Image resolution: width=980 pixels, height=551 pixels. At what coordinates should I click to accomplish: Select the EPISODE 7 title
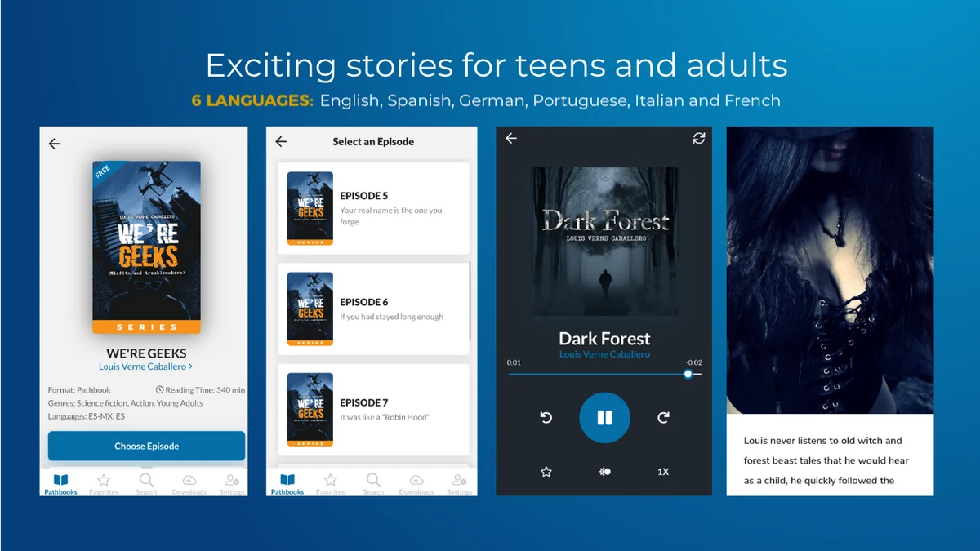pyautogui.click(x=364, y=402)
